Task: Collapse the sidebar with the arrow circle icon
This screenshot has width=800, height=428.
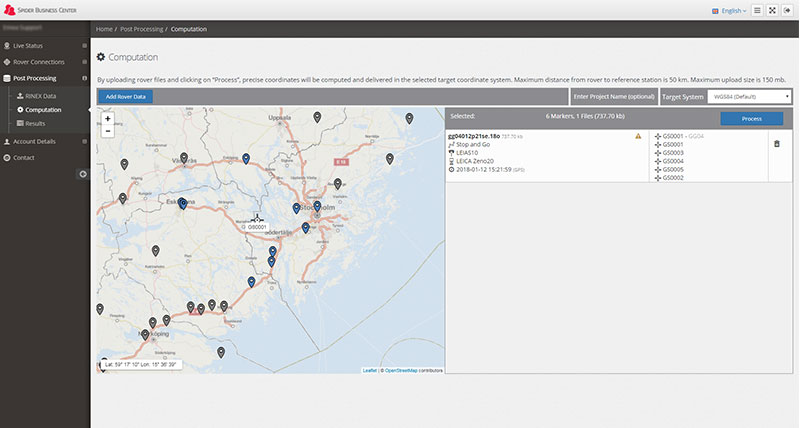Action: pos(83,174)
